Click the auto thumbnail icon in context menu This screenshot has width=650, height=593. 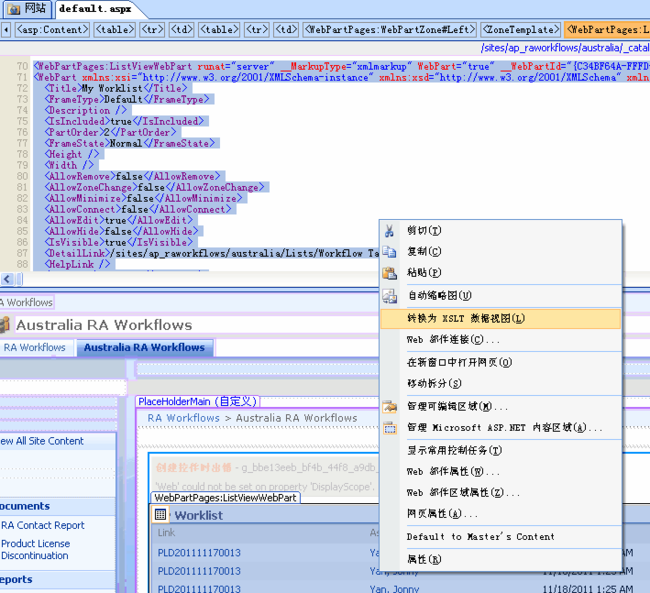(389, 296)
